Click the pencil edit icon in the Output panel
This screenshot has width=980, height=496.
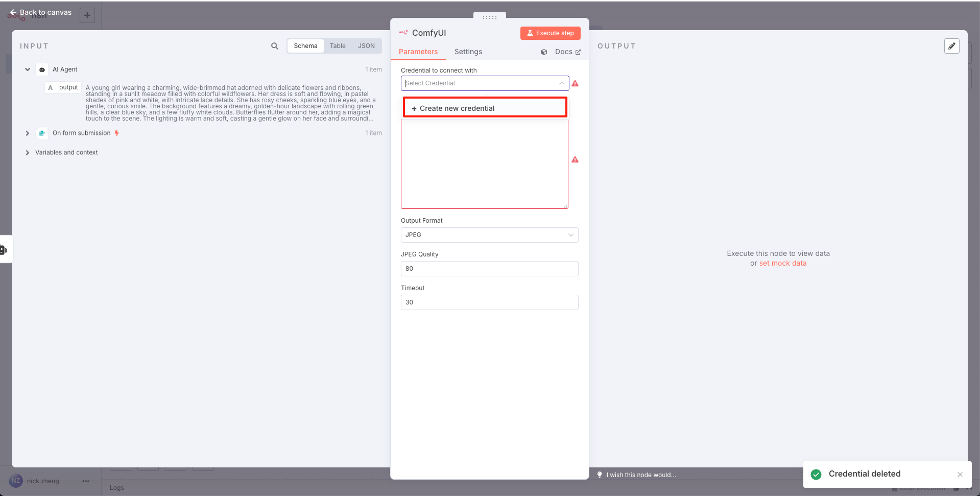click(x=952, y=46)
